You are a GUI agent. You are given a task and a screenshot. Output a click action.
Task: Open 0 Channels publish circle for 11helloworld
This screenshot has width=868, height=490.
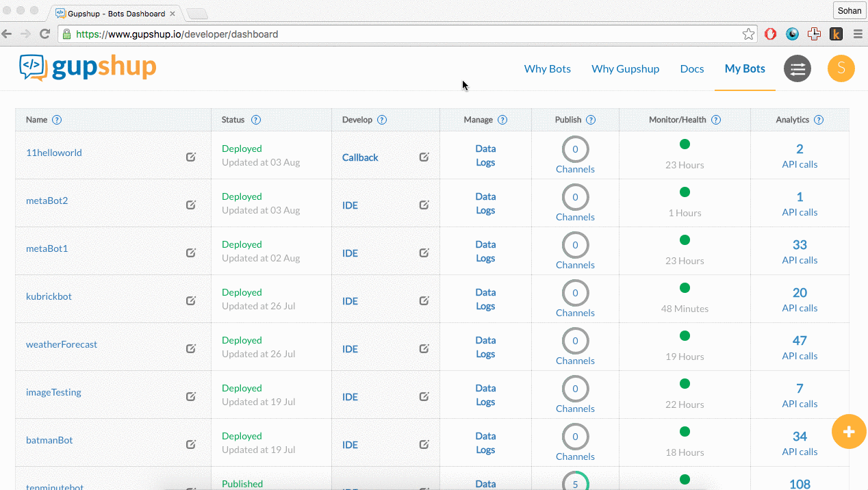575,149
